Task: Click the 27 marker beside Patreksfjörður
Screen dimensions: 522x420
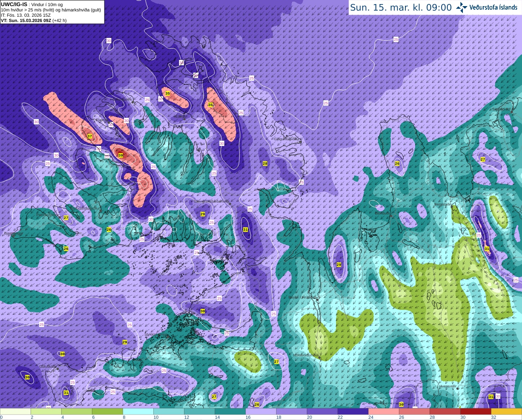Action: (x=66, y=218)
